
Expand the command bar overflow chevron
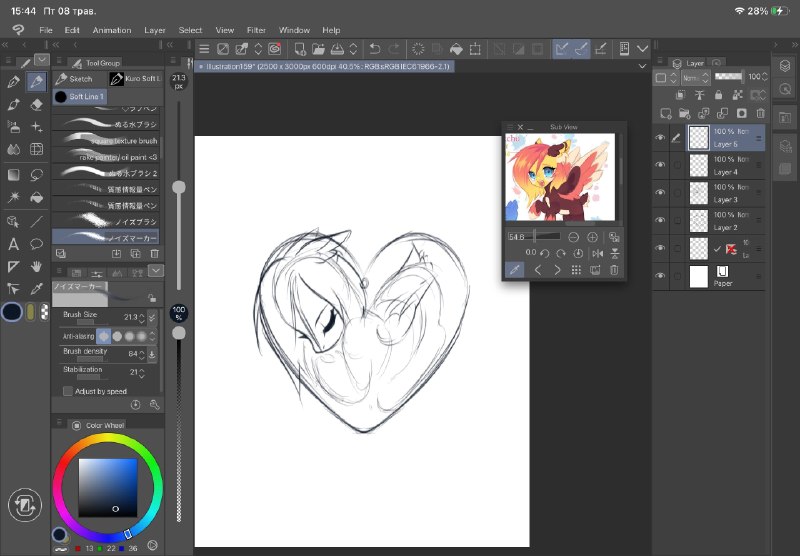(642, 49)
